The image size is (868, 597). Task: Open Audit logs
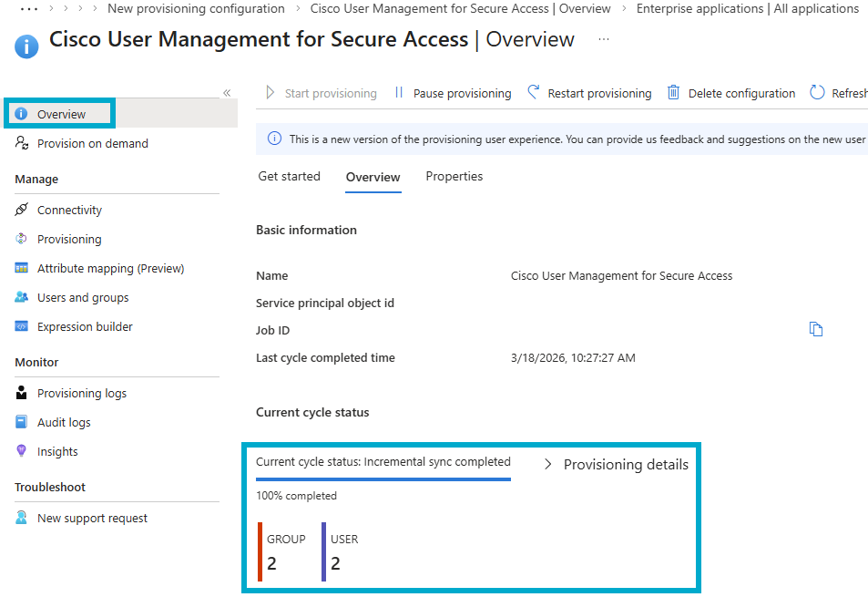click(x=64, y=423)
